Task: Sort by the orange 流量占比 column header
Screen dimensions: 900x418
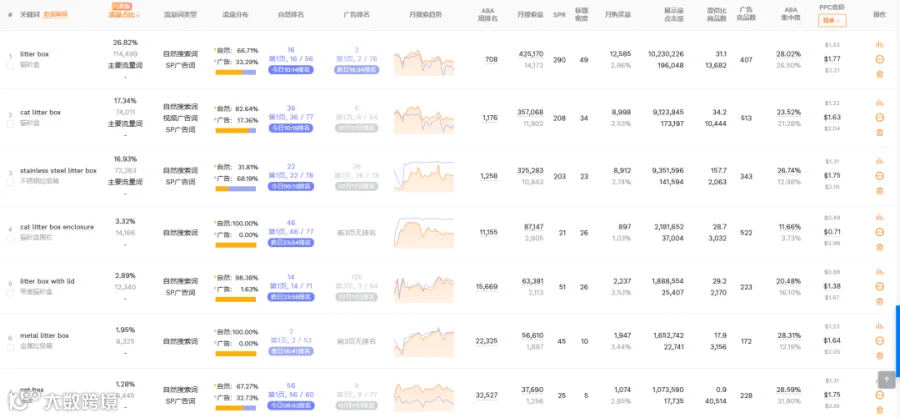Action: [x=124, y=14]
